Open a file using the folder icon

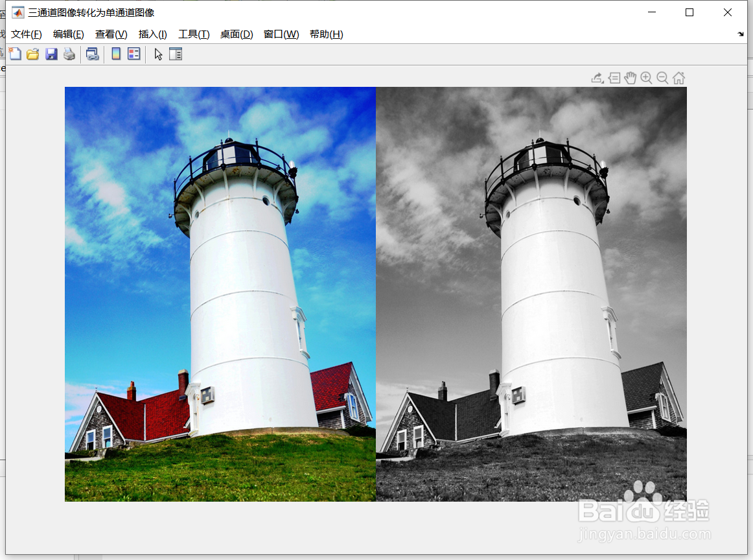pos(32,54)
